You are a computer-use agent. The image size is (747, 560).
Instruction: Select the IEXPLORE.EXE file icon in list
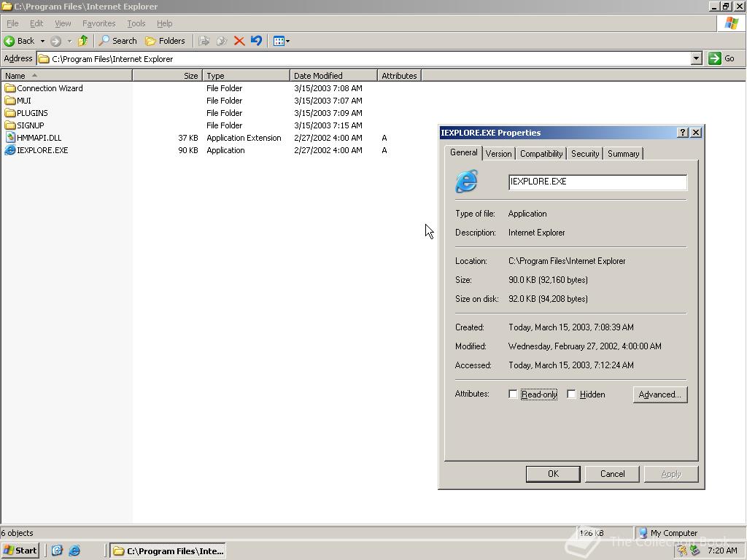(x=10, y=150)
